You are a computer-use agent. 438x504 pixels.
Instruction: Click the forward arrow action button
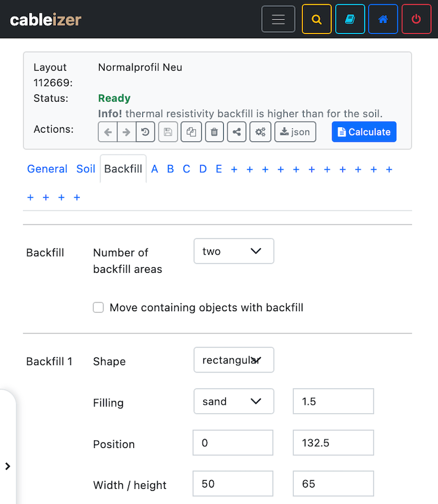click(127, 132)
